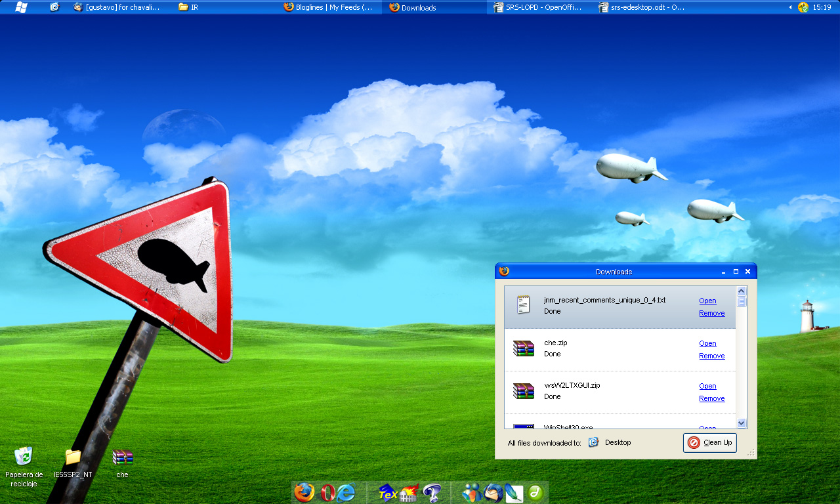Launch MSN Messenger from the dock
The height and width of the screenshot is (504, 840).
click(472, 492)
